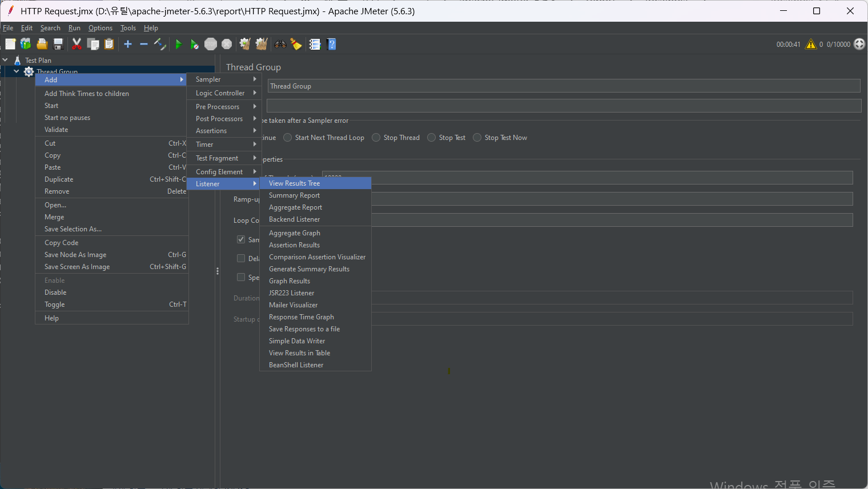
Task: Select the Stop Test Now radio button
Action: (477, 138)
